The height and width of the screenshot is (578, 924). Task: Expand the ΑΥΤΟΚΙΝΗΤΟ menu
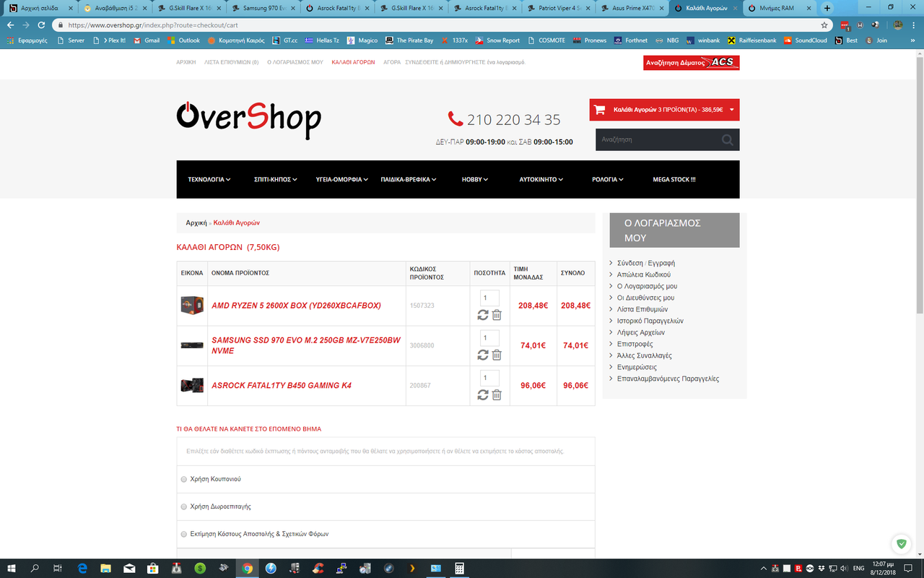tap(541, 179)
